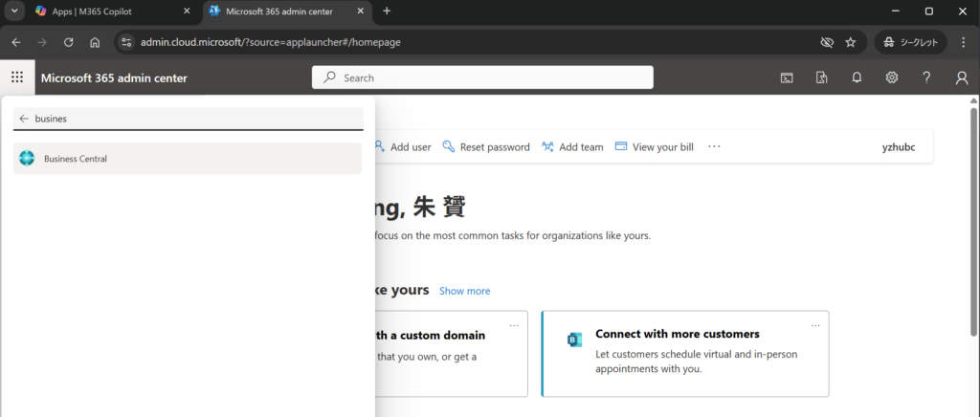Click Add team action
Viewport: 980px width, 417px height.
tap(572, 147)
